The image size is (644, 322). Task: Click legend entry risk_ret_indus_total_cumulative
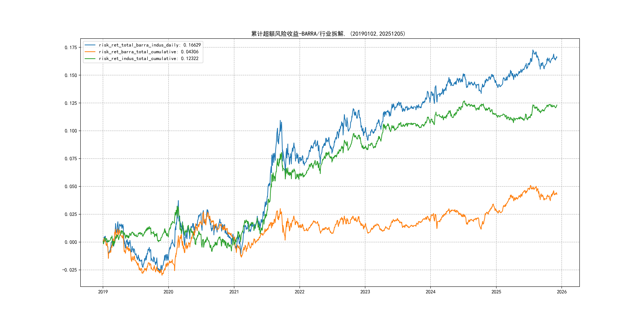(x=148, y=58)
